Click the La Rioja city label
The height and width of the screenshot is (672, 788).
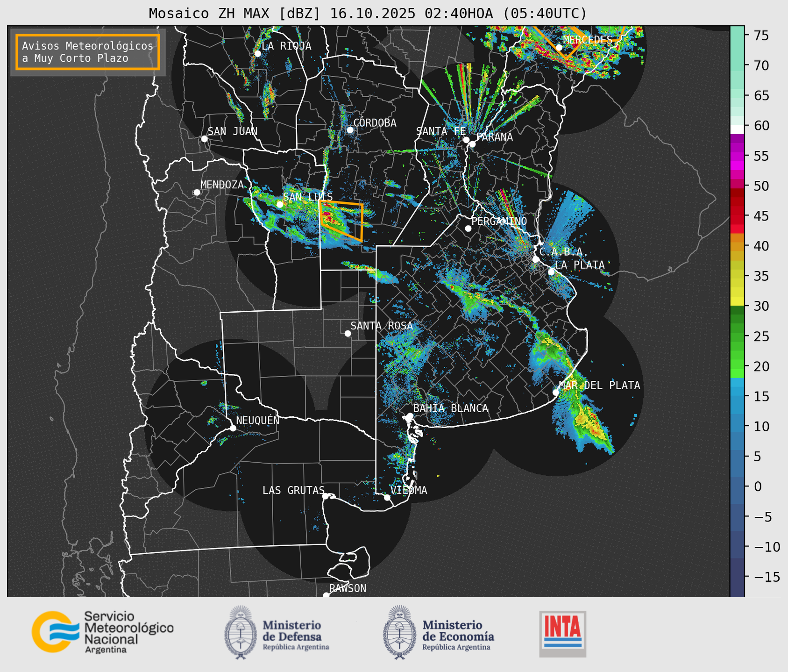286,46
